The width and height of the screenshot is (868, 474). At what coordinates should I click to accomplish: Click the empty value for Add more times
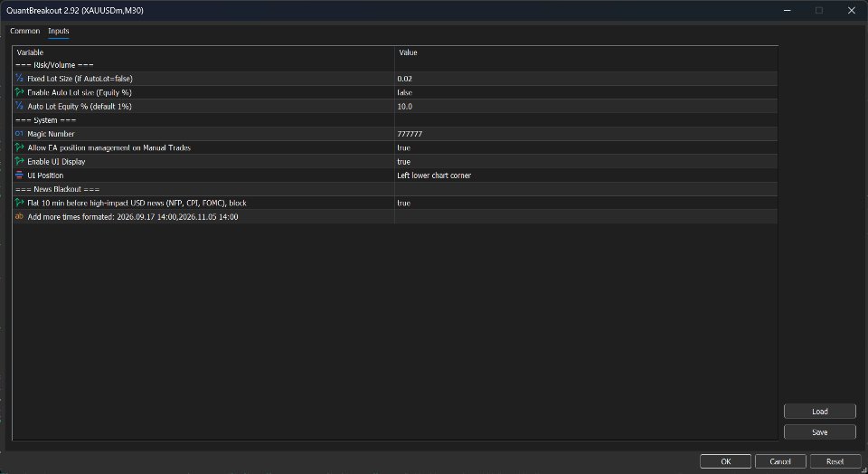coord(586,217)
